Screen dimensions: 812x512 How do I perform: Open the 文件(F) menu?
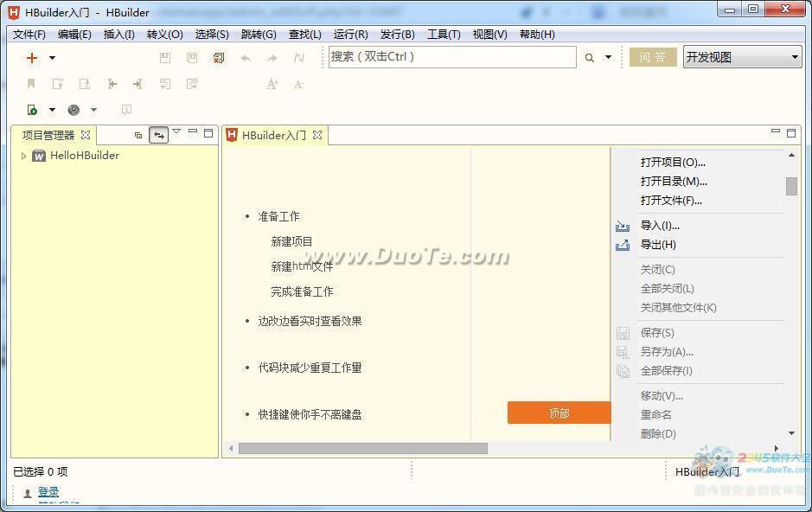(29, 35)
